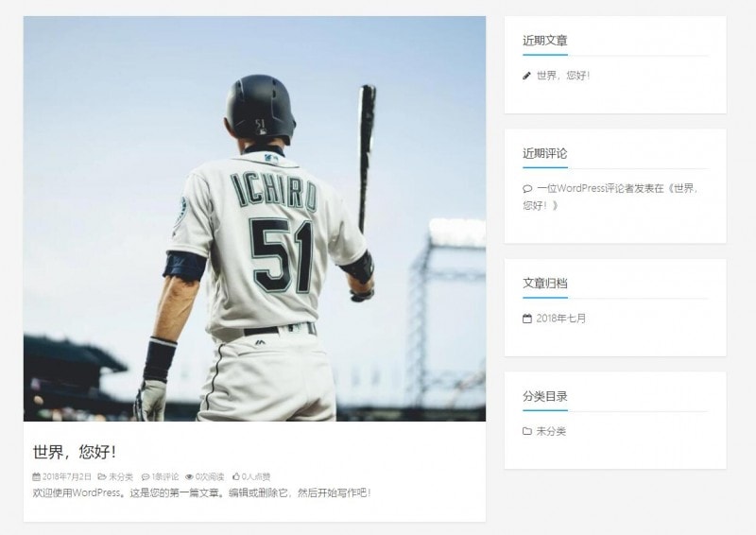Click the comment icon before 1条评论
The image size is (756, 535).
(x=146, y=476)
